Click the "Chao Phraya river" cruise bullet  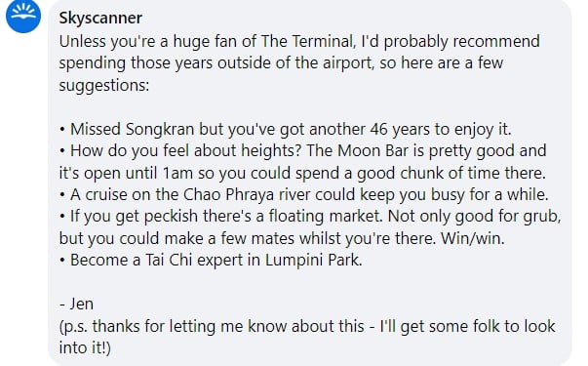(303, 195)
